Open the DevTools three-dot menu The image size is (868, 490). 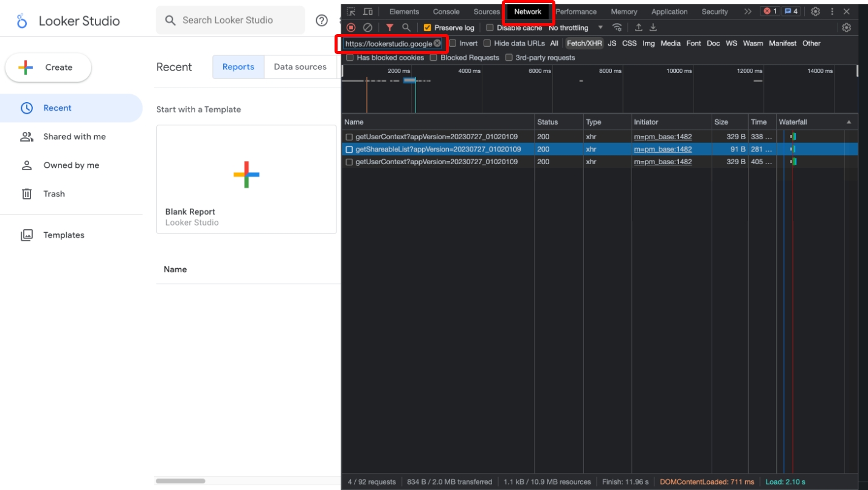(x=832, y=12)
